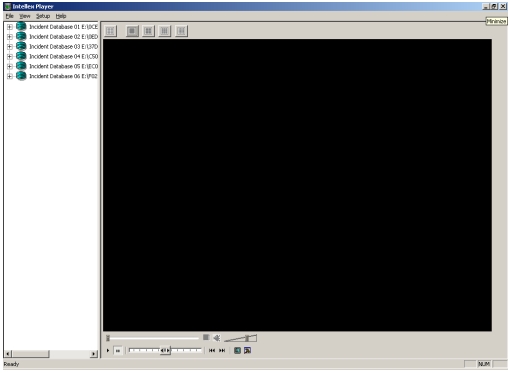
Task: Select Incident Database 02 row text
Action: pyautogui.click(x=63, y=37)
